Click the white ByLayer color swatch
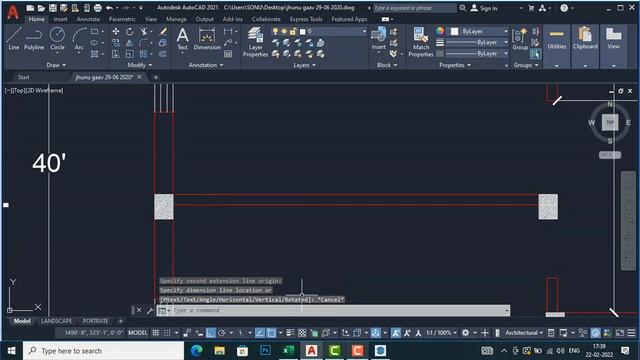 point(454,31)
